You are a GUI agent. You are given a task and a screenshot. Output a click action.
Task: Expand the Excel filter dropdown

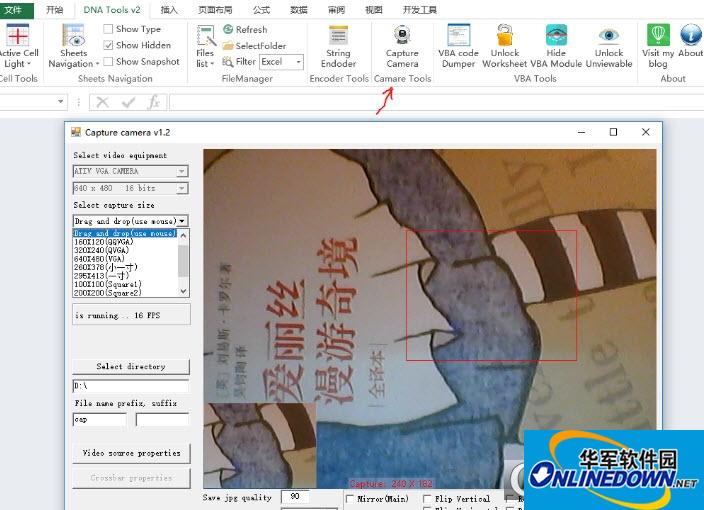click(x=298, y=62)
